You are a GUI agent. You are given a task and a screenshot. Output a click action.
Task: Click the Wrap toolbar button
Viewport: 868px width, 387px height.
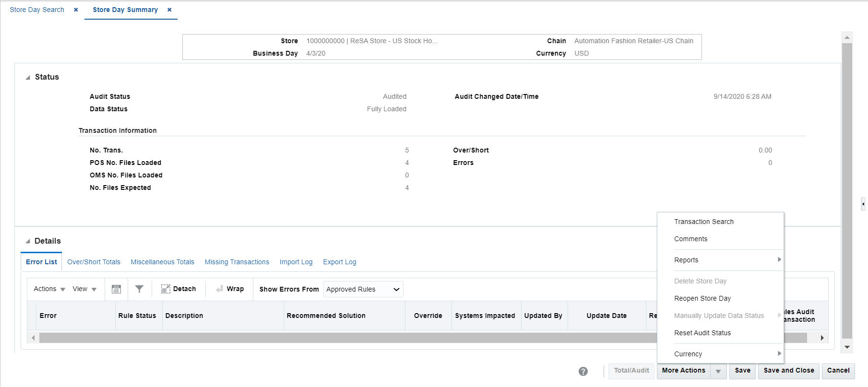[x=230, y=289]
